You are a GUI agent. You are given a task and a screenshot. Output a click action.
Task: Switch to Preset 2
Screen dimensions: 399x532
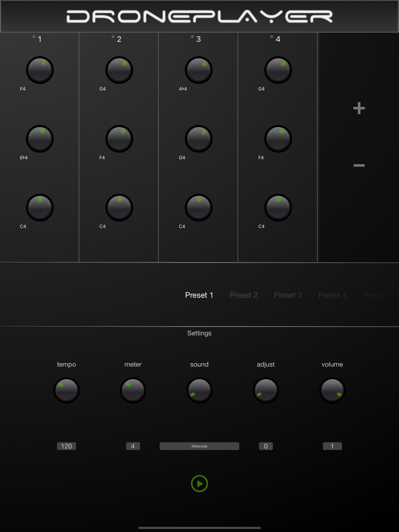[x=244, y=295]
